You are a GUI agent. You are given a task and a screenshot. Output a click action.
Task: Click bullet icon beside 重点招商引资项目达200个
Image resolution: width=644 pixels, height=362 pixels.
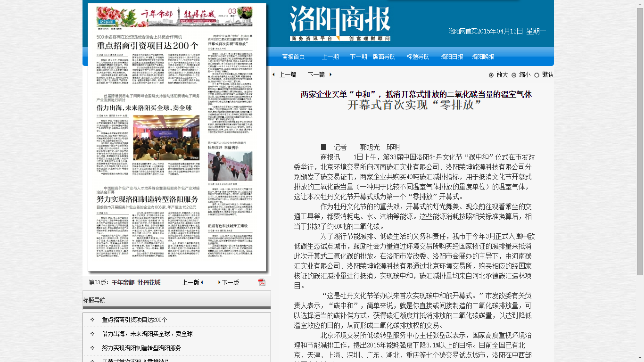(92, 320)
